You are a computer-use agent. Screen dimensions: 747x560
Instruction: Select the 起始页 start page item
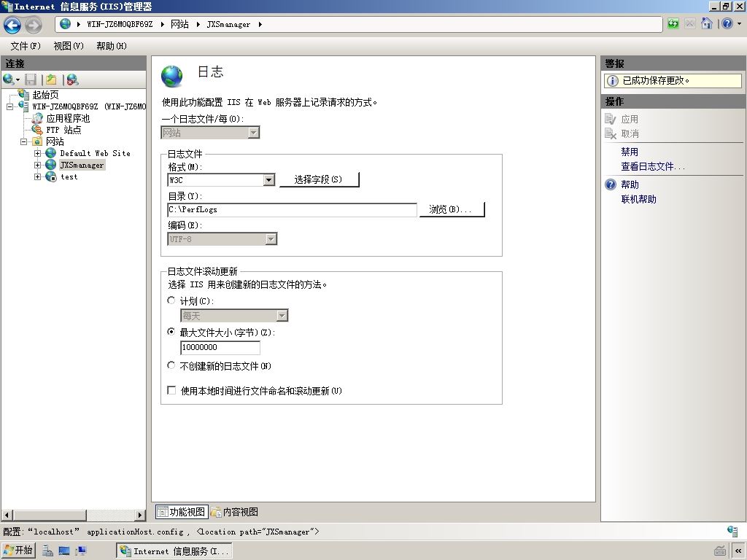(46, 94)
